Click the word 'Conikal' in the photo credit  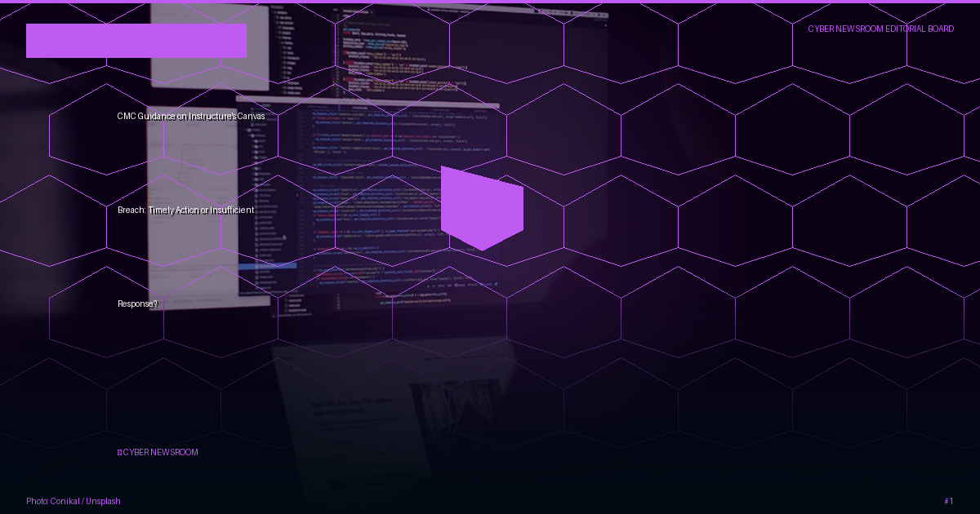click(x=65, y=501)
